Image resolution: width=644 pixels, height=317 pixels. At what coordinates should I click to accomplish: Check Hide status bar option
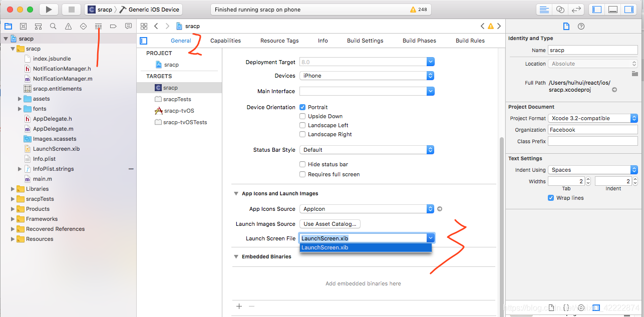(x=302, y=164)
